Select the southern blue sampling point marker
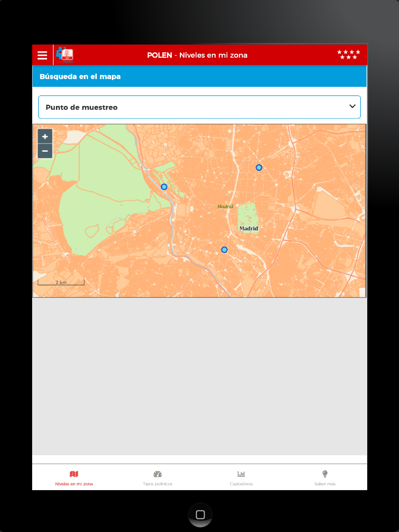Screen dimensions: 399x532 tap(224, 250)
